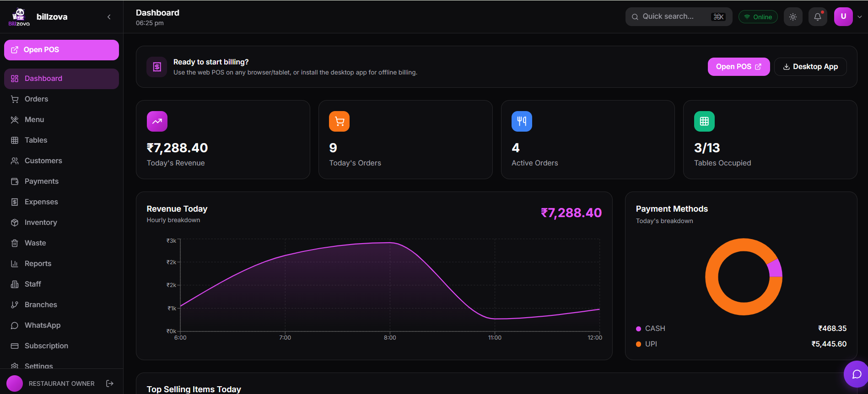Screen dimensions: 868x394
Task: Click the user avatar U
Action: (843, 17)
